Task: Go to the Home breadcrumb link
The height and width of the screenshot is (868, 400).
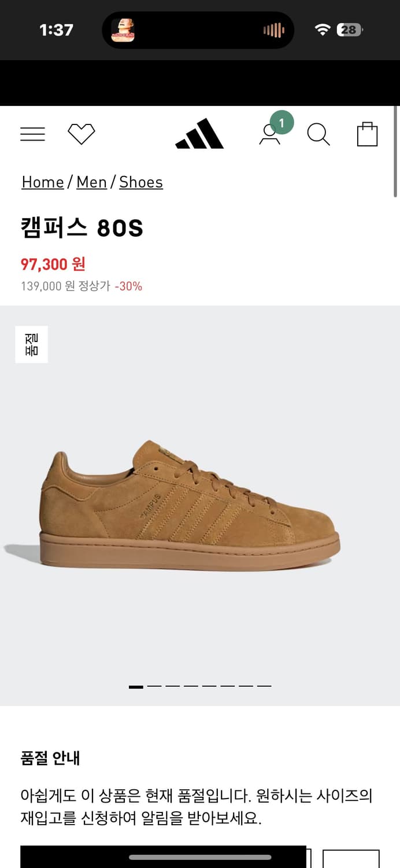Action: (x=43, y=182)
